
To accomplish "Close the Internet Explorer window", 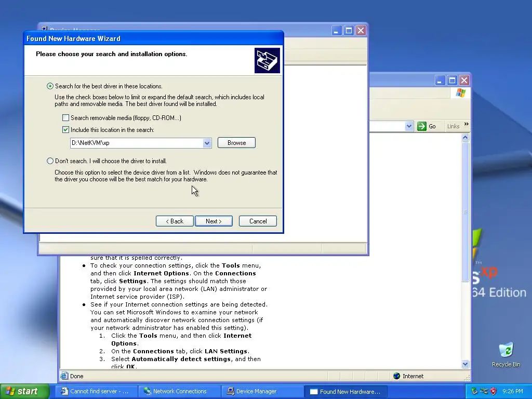I will [464, 81].
